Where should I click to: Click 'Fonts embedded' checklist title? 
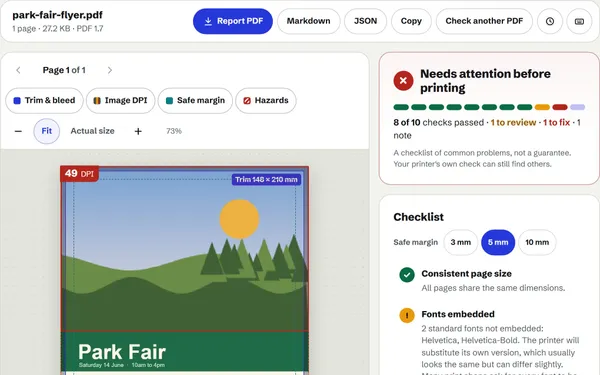[x=458, y=314]
